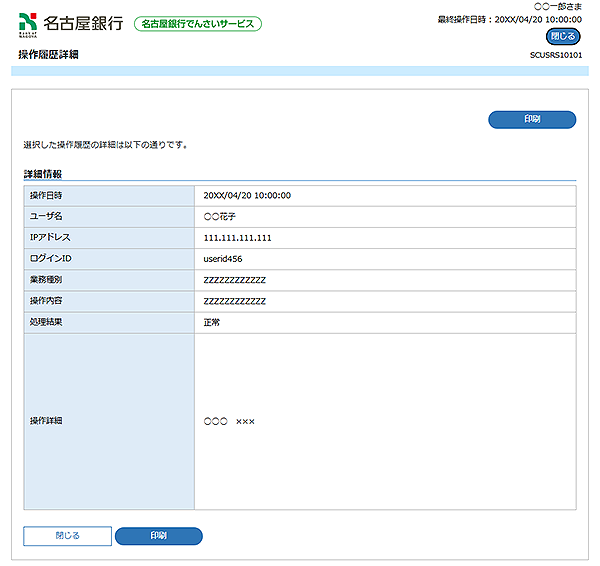The height and width of the screenshot is (566, 600).
Task: Click the 印刷 button above the table
Action: coord(532,120)
